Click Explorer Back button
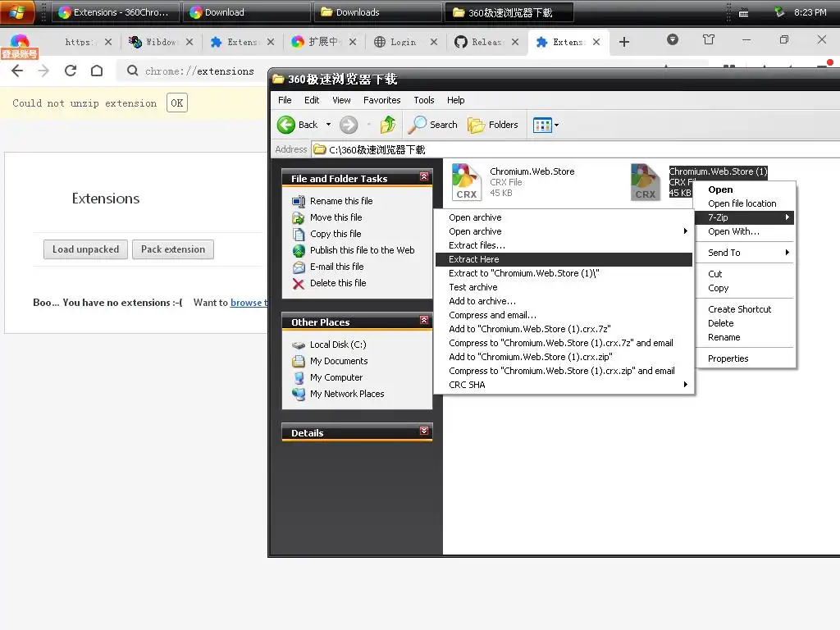Viewport: 840px width, 630px height. coord(298,125)
